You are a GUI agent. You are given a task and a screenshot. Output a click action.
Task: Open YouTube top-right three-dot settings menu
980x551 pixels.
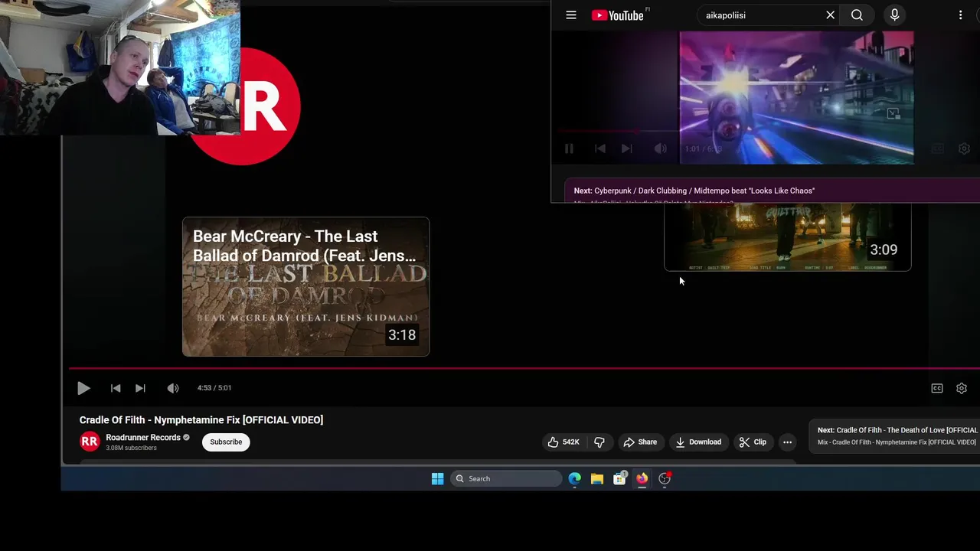[x=960, y=15]
